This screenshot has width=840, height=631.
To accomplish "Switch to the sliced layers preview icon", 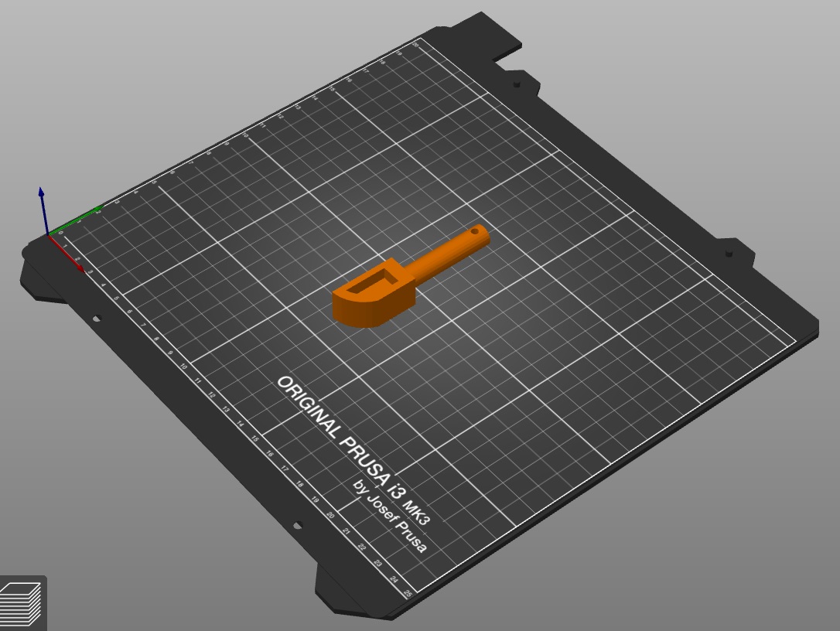I will pos(22,604).
